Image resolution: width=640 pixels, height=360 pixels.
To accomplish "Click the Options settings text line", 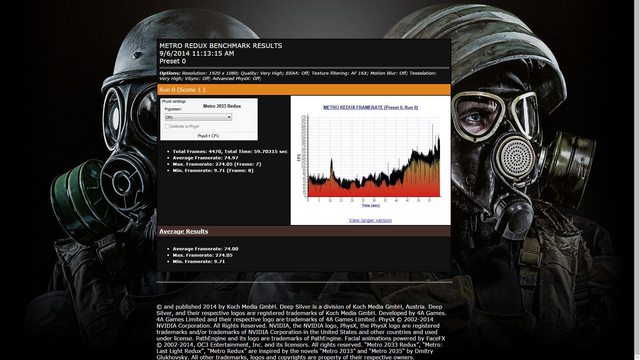I will pos(298,76).
